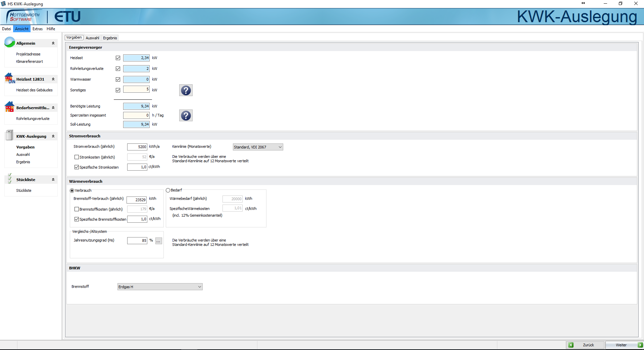Click the Zurück button

click(586, 345)
